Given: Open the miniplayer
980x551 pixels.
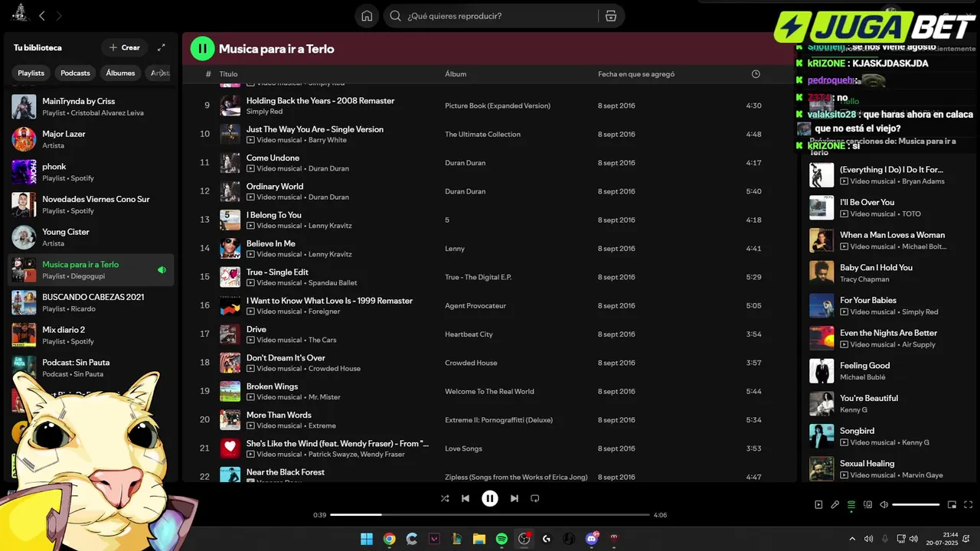Looking at the screenshot, I should 952,504.
